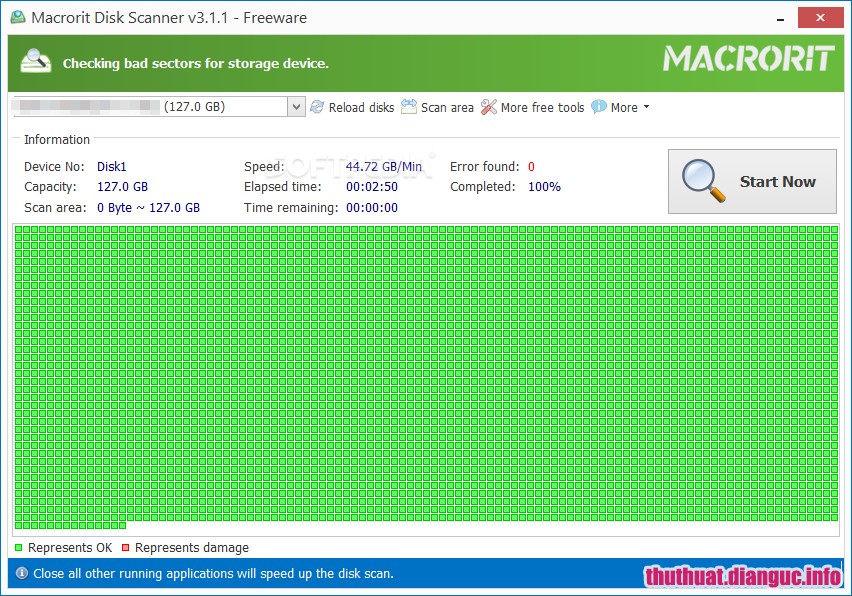852x596 pixels.
Task: Click the window title Macrorit Disk Scanner v3.1.1
Action: click(x=169, y=18)
